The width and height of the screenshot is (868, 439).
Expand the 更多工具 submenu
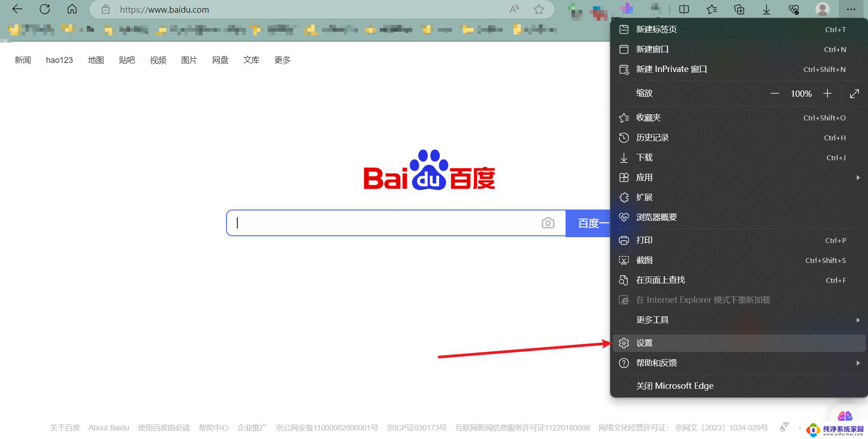click(739, 320)
